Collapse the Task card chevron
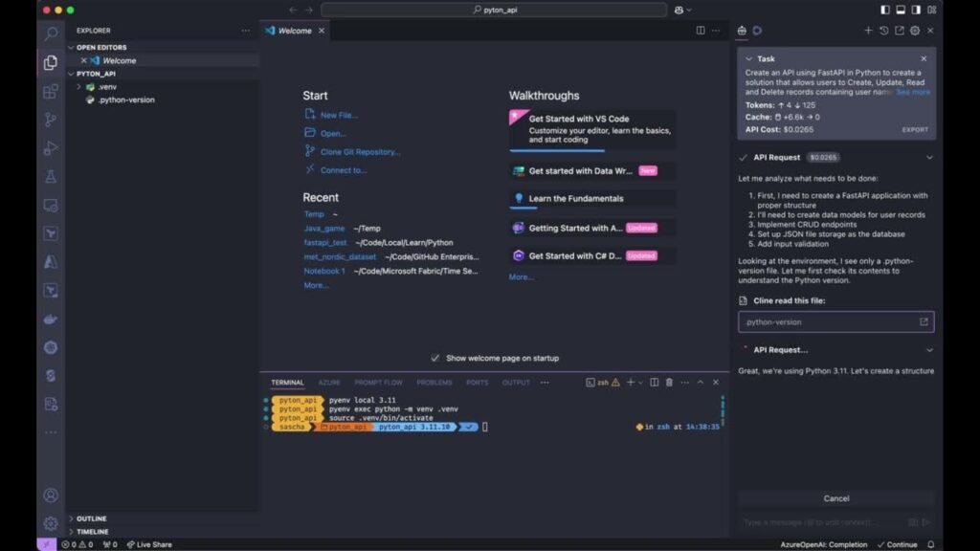Image resolution: width=980 pixels, height=551 pixels. [x=748, y=58]
